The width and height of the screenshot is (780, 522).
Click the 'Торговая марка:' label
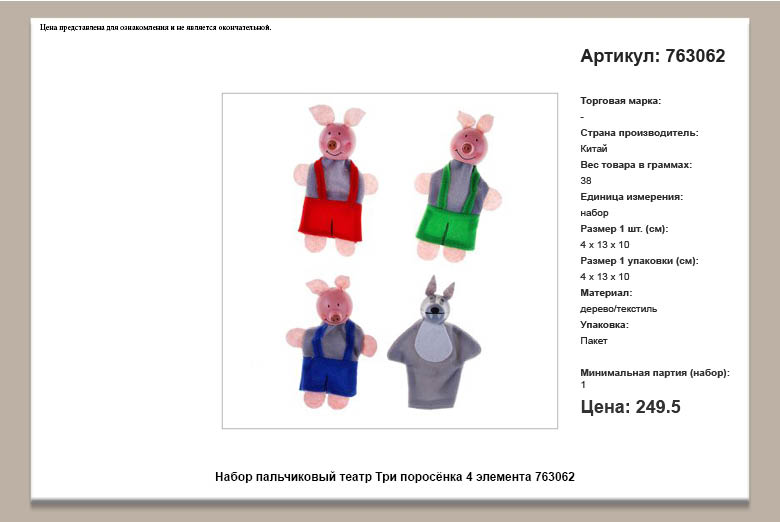pos(620,101)
